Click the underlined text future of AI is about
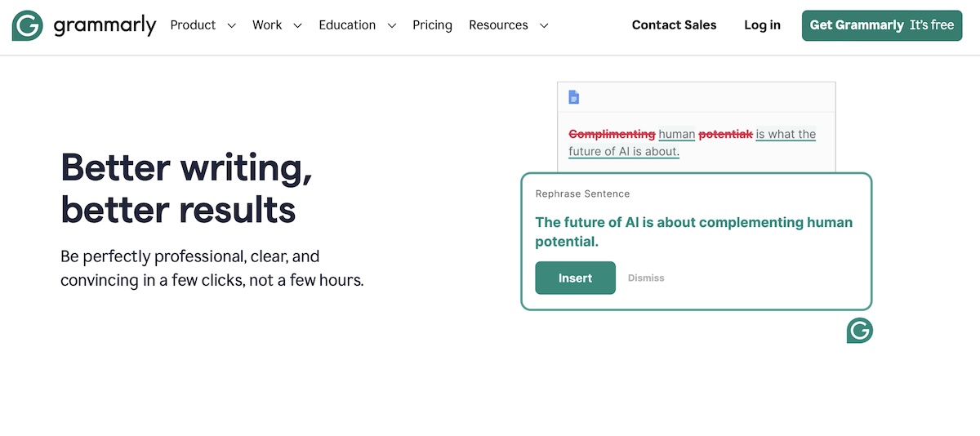Viewport: 980px width, 436px height. pyautogui.click(x=624, y=151)
